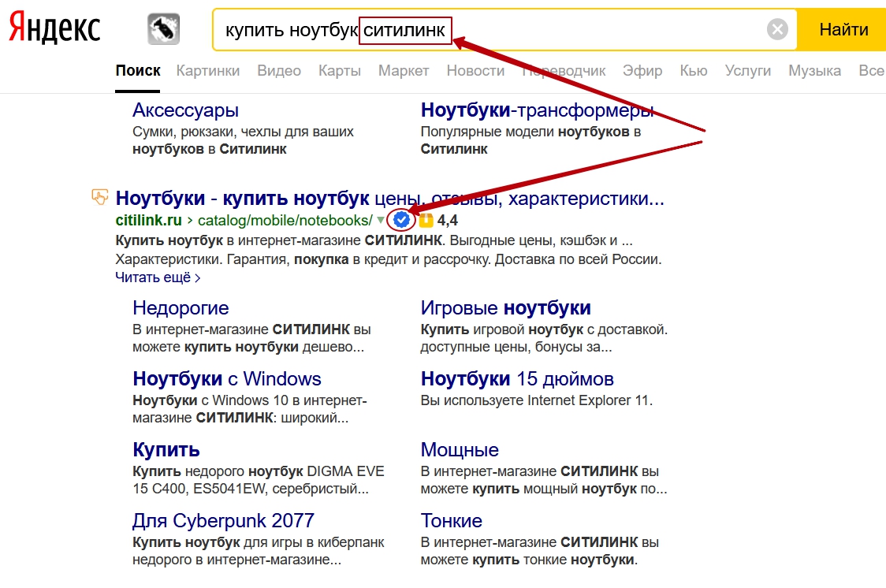
Task: Open the Эфир tab
Action: coord(642,71)
